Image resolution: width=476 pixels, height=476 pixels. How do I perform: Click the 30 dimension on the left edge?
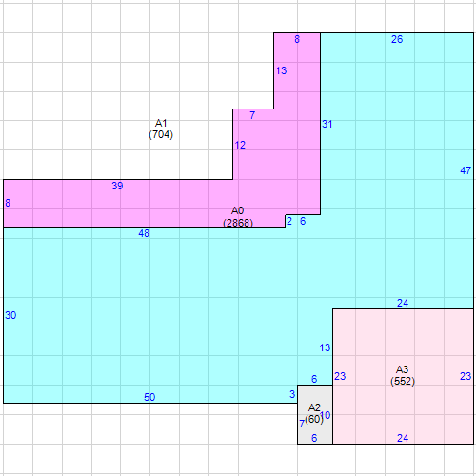pos(10,315)
